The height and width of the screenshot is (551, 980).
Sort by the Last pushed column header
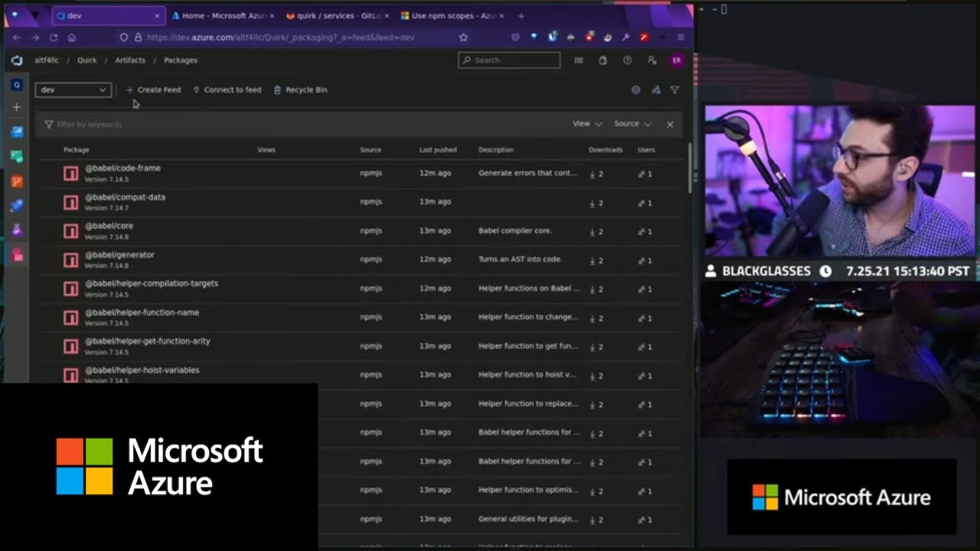pyautogui.click(x=438, y=150)
